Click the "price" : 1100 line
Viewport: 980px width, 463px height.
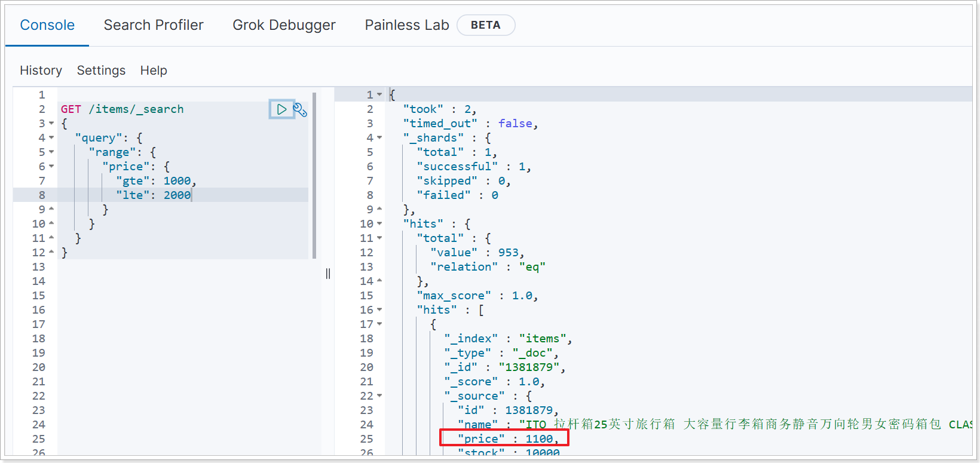click(x=508, y=439)
